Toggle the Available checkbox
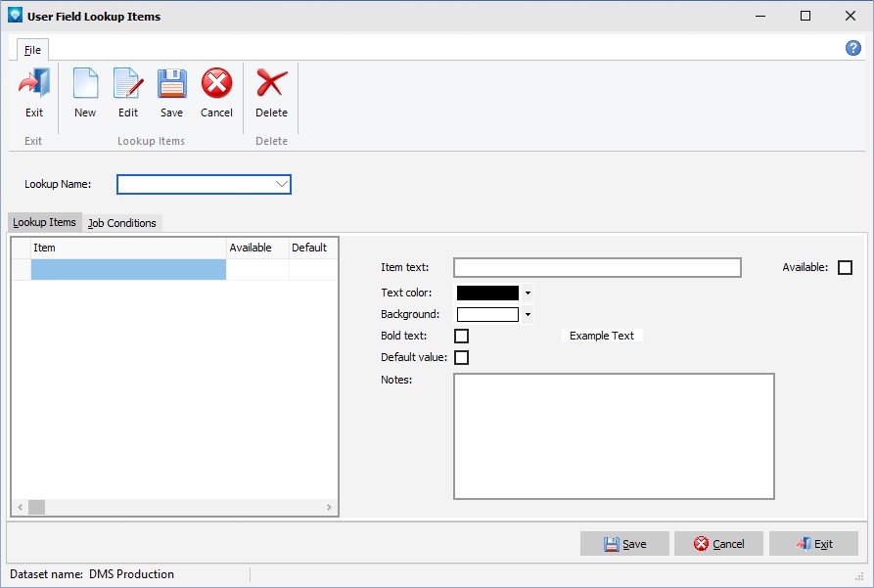Screen dimensions: 874x588 pyautogui.click(x=845, y=268)
